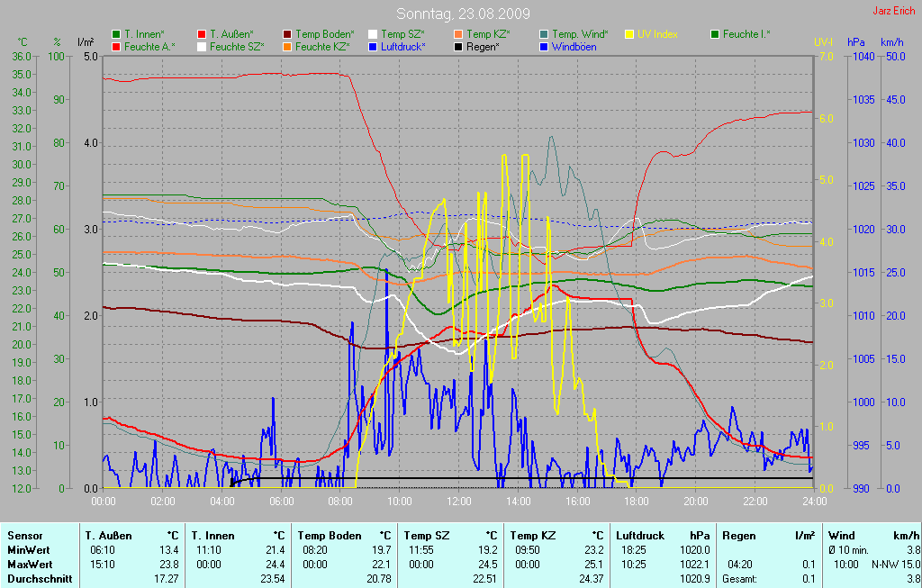Click the 18:25 minimum time for Luftdruck
The image size is (922, 588).
tap(634, 550)
